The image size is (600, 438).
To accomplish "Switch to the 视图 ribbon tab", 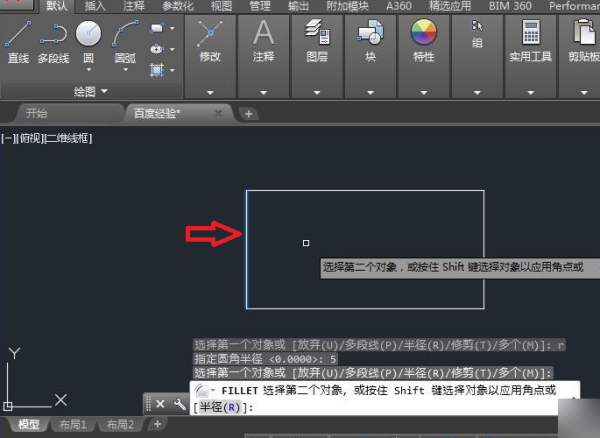I will point(221,6).
